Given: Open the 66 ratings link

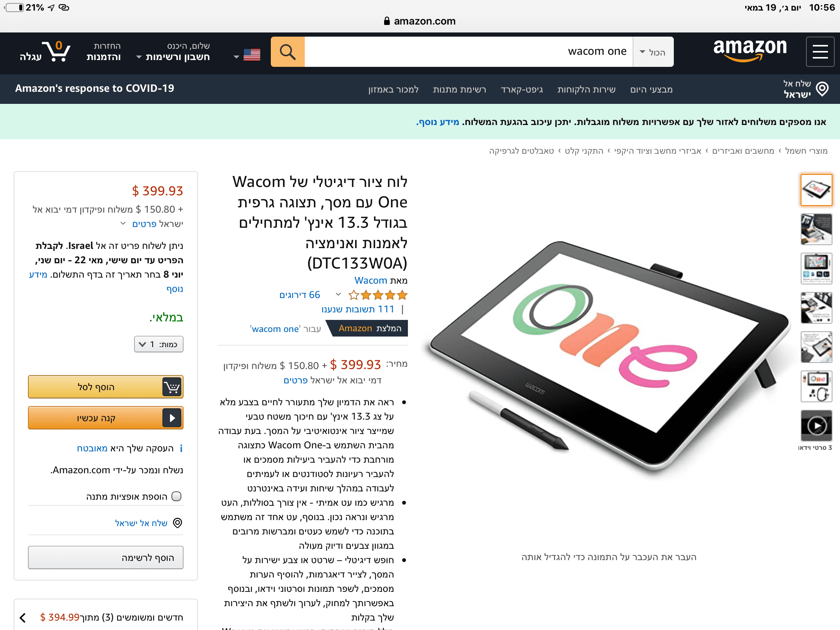Looking at the screenshot, I should point(300,295).
